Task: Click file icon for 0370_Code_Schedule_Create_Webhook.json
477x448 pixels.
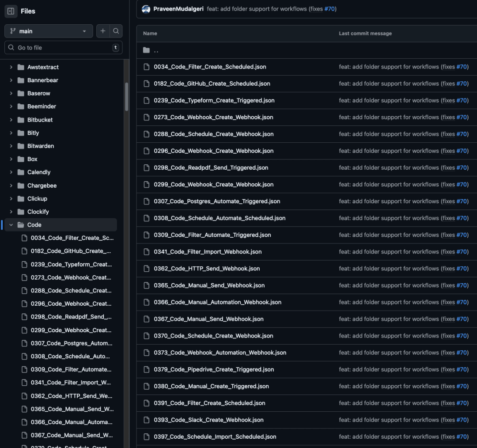Action: click(x=146, y=336)
